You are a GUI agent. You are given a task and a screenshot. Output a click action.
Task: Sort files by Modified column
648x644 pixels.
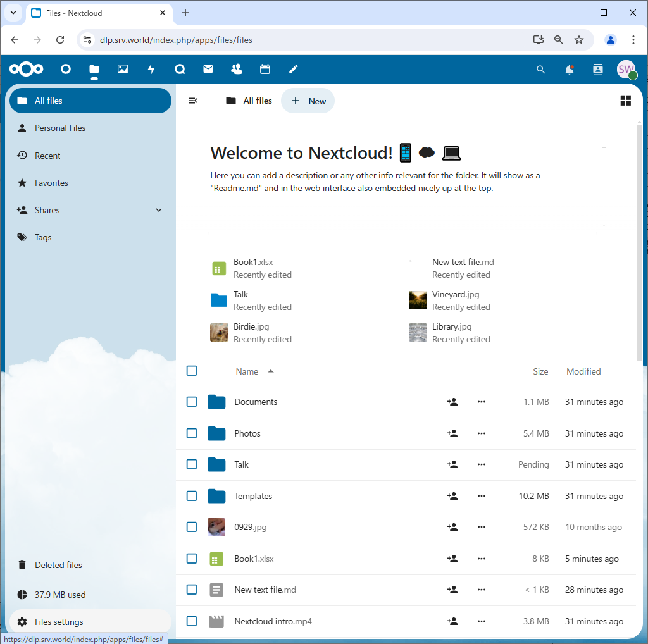point(583,371)
